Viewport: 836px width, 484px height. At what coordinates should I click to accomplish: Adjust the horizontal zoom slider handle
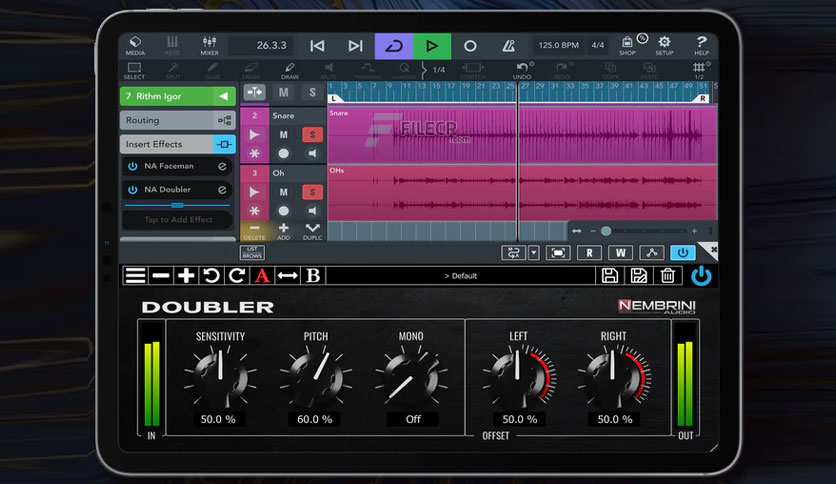[606, 231]
